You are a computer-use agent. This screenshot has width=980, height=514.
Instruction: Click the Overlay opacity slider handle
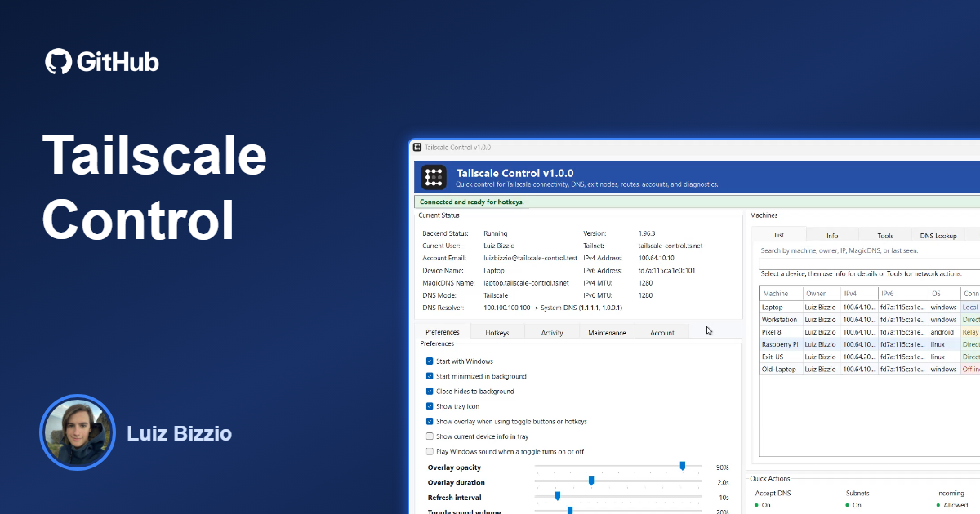pos(683,466)
